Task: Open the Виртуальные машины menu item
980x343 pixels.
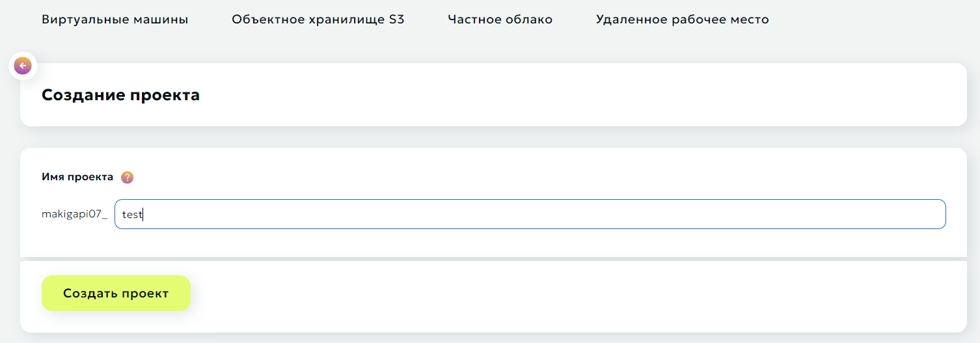Action: (115, 20)
